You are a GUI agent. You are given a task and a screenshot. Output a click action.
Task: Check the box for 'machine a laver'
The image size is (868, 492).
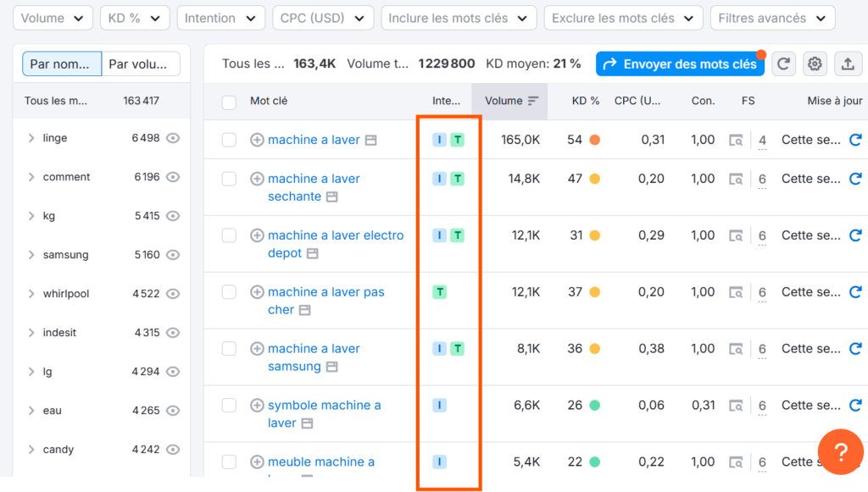tap(229, 140)
